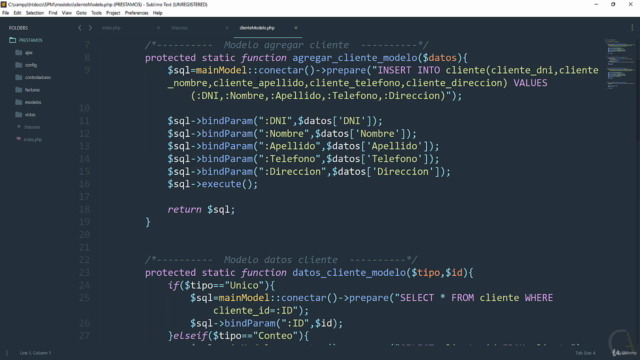Go to next tab with right arrow
The width and height of the screenshot is (640, 360).
click(x=90, y=28)
